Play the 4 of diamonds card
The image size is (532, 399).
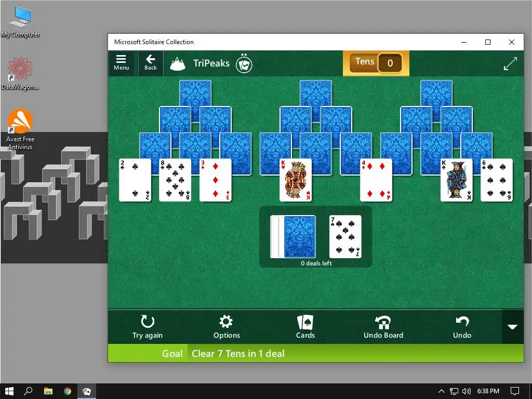[376, 180]
